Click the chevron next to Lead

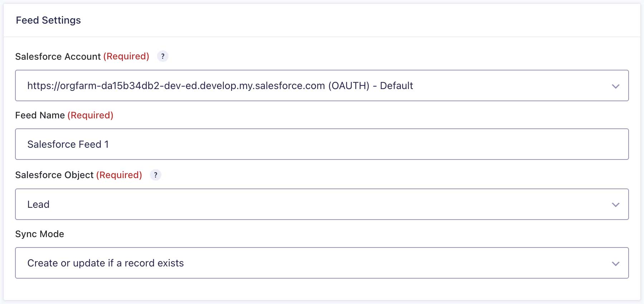pos(615,204)
